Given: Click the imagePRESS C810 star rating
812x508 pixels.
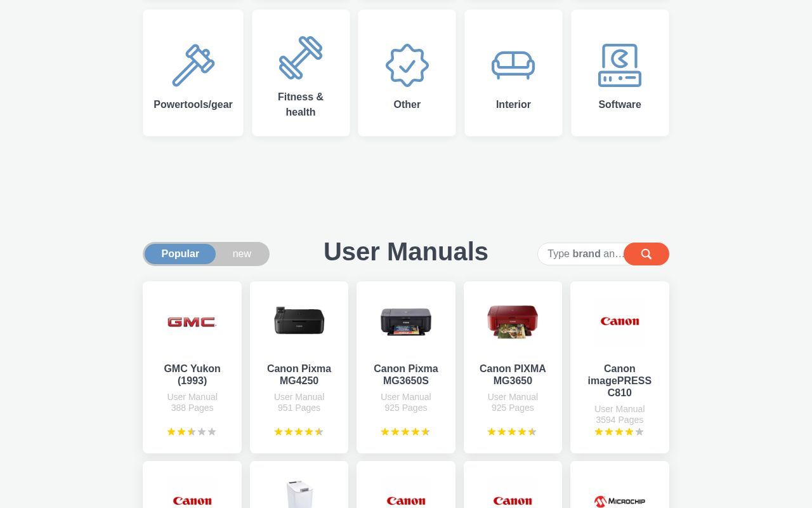Looking at the screenshot, I should coord(619,432).
